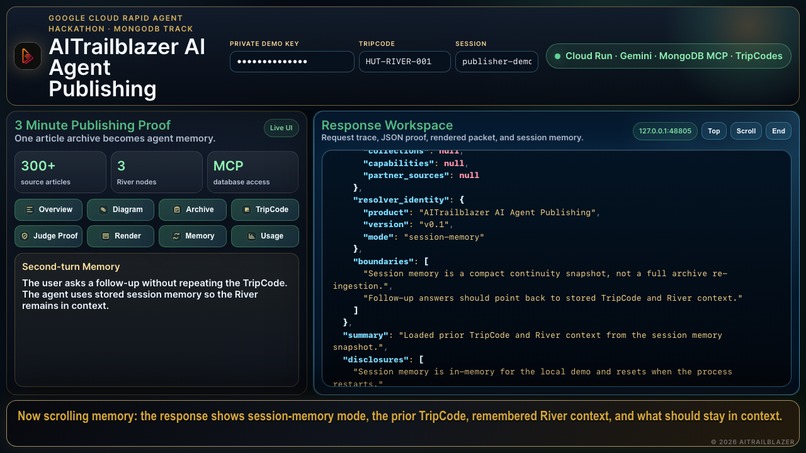The image size is (806, 453).
Task: Jump to End of response workspace
Action: 778,131
